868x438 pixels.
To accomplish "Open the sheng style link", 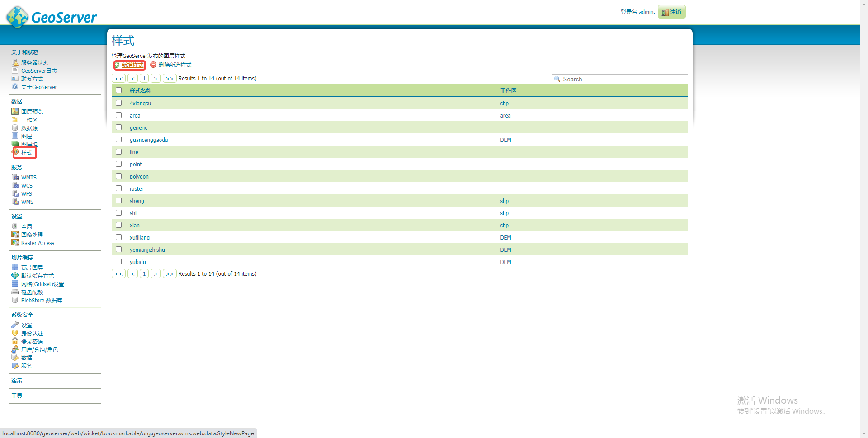I will click(137, 201).
